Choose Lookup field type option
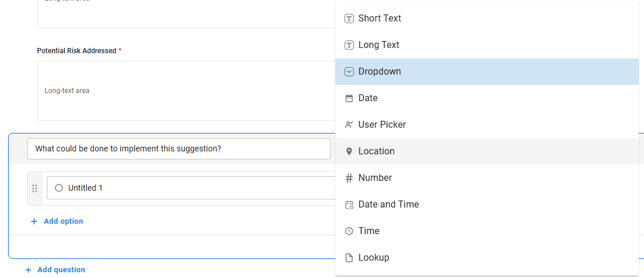Image resolution: width=644 pixels, height=278 pixels. [x=373, y=258]
